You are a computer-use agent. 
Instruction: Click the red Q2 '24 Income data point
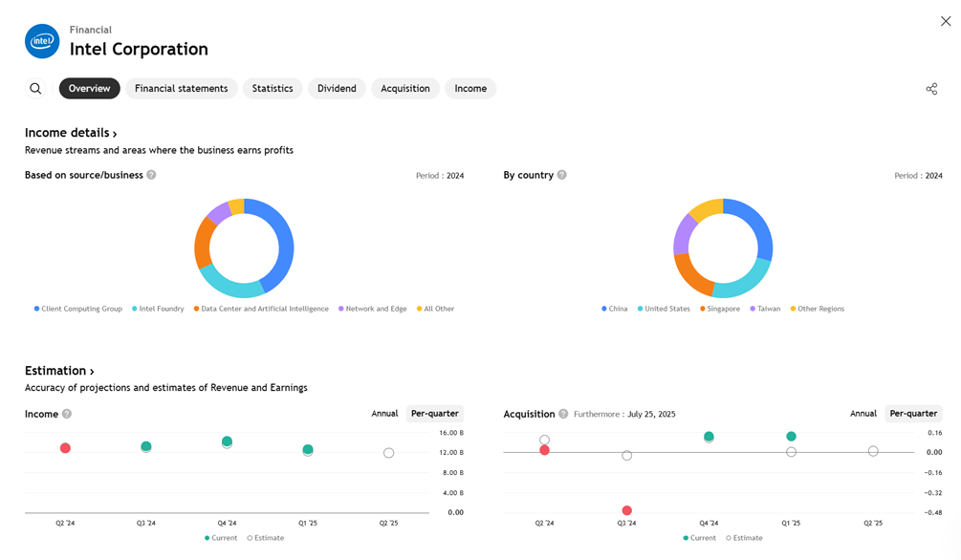pos(65,448)
